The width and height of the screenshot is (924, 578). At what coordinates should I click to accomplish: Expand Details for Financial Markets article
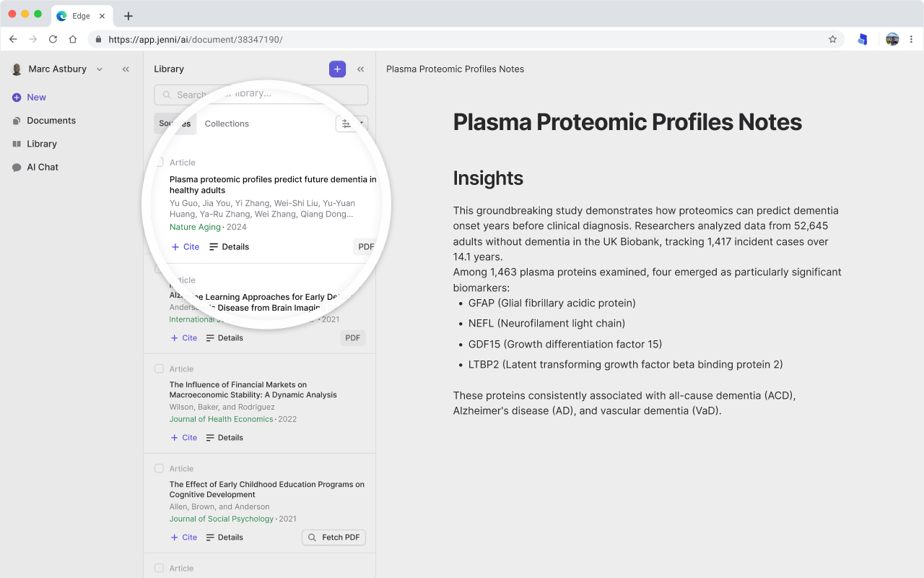[224, 438]
